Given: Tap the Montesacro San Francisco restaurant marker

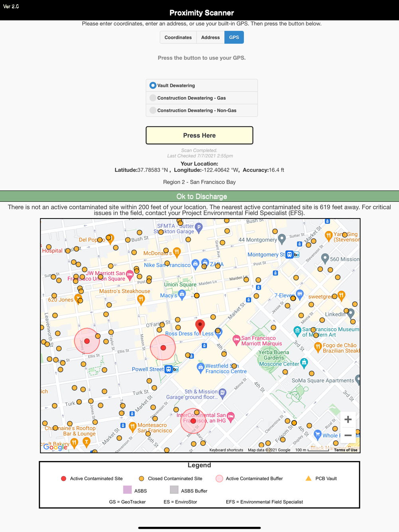Looking at the screenshot, I should click(133, 427).
